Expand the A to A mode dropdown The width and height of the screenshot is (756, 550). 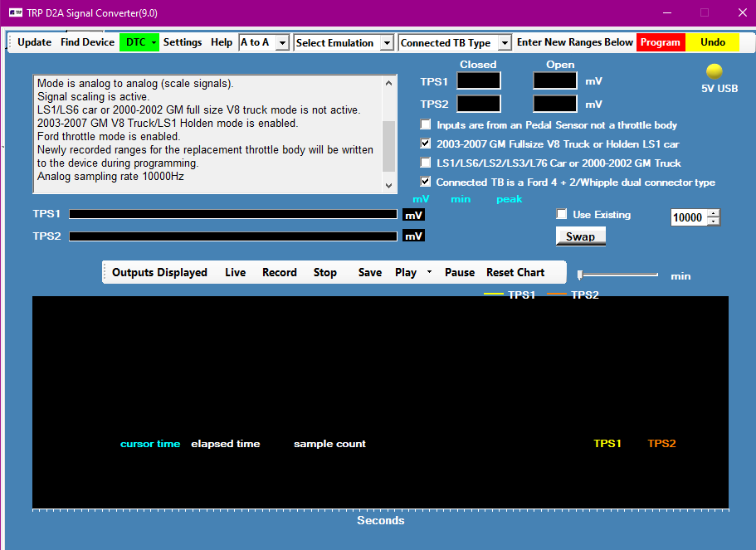tap(282, 43)
